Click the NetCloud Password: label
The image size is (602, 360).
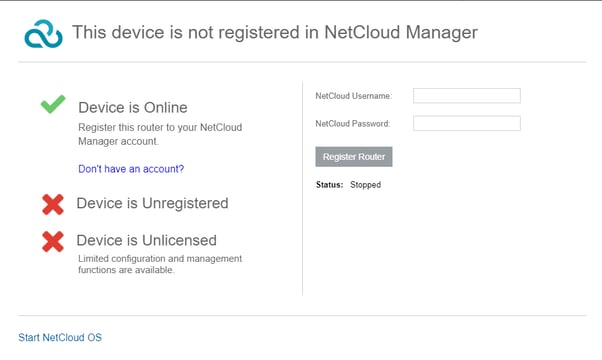pos(352,124)
